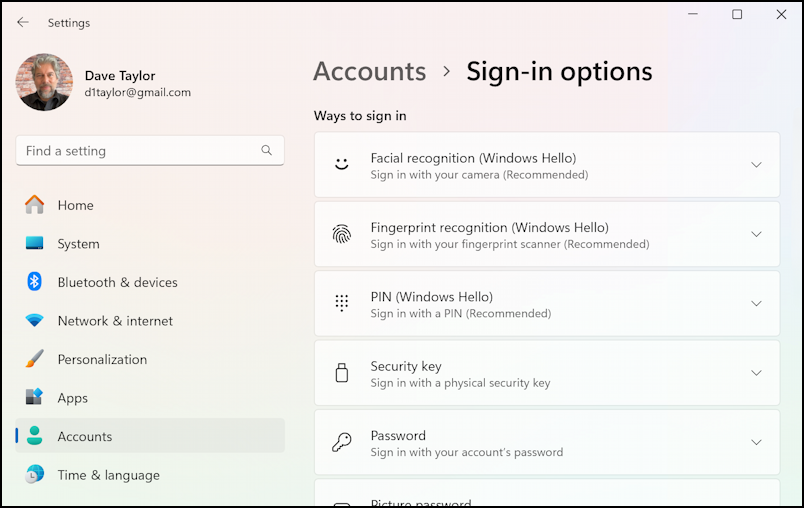Click the Network wifi icon

click(x=34, y=320)
